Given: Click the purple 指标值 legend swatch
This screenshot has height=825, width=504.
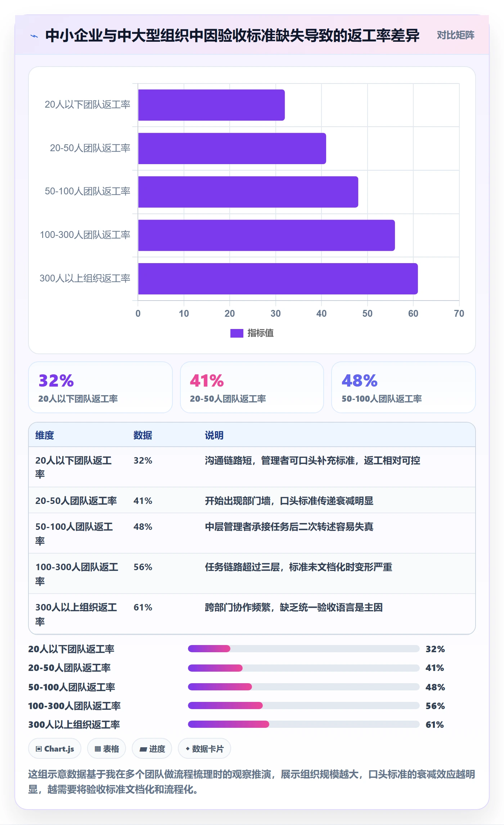Looking at the screenshot, I should (x=237, y=333).
